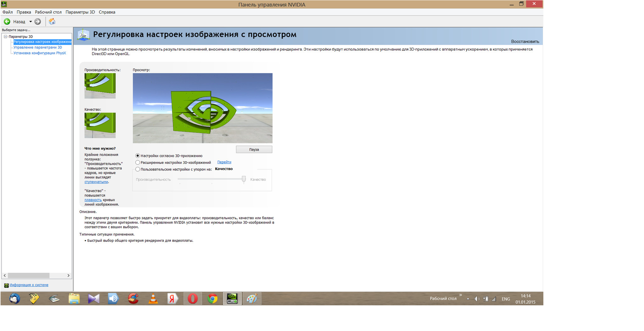Open Opera browser icon in taskbar
Screen dimensions: 644x331
coord(193,298)
